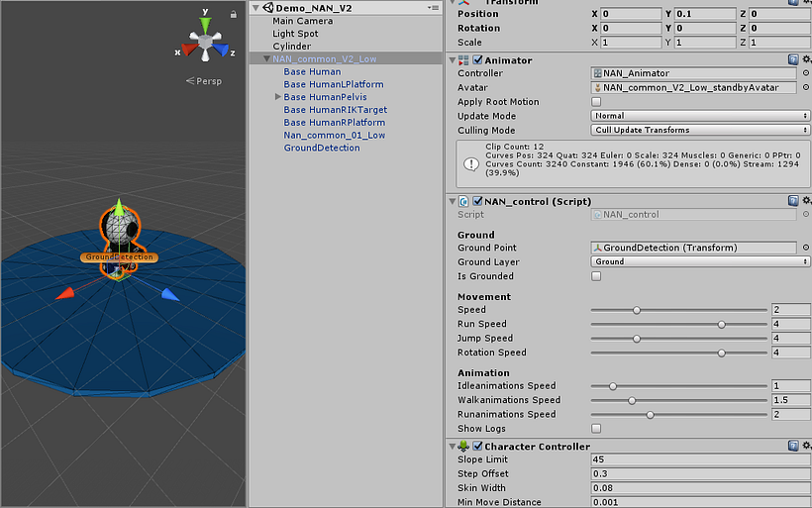The image size is (812, 508).
Task: Click the Slope Limit input field
Action: [x=701, y=459]
